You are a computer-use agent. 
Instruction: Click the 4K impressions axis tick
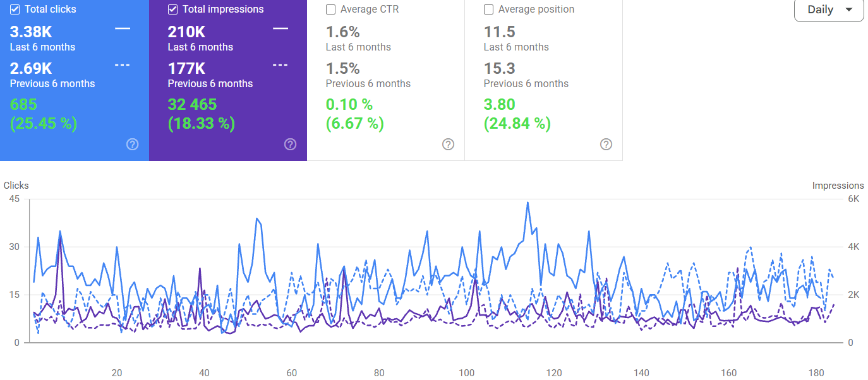(853, 247)
